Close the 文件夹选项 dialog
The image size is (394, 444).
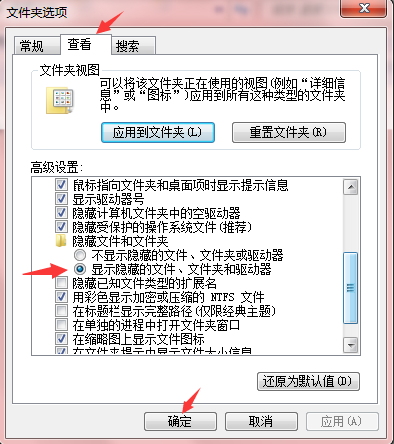[x=364, y=7]
